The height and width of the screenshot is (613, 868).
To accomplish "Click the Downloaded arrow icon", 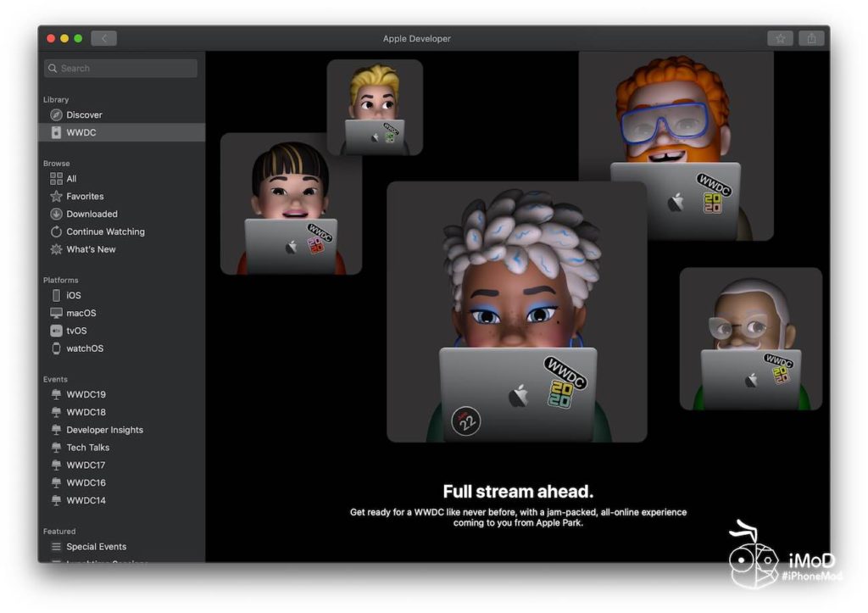I will click(56, 215).
